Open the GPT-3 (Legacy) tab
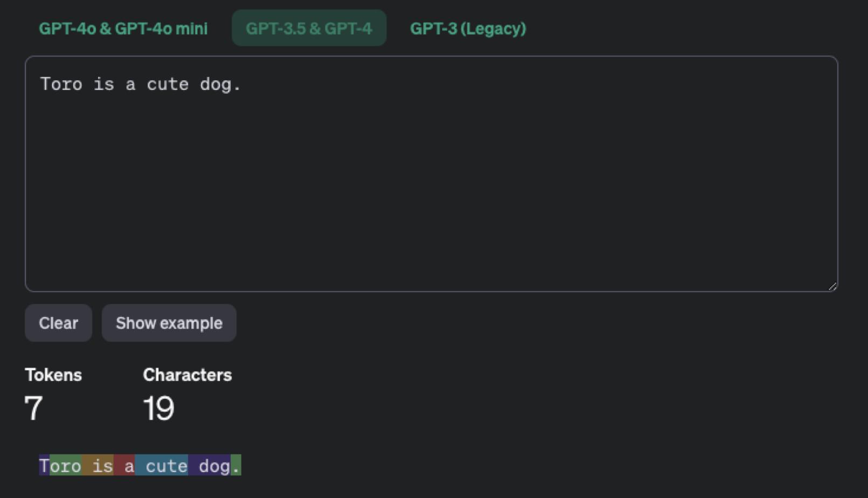 (x=468, y=28)
